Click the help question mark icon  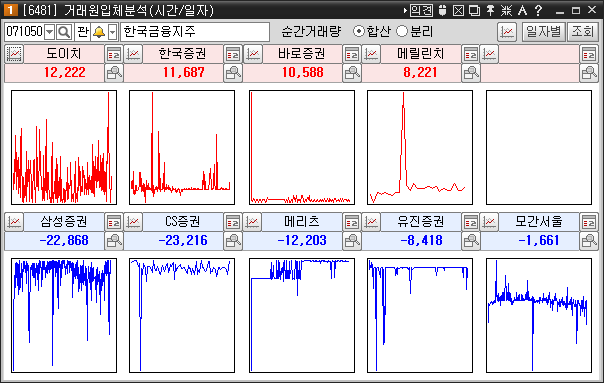click(539, 10)
